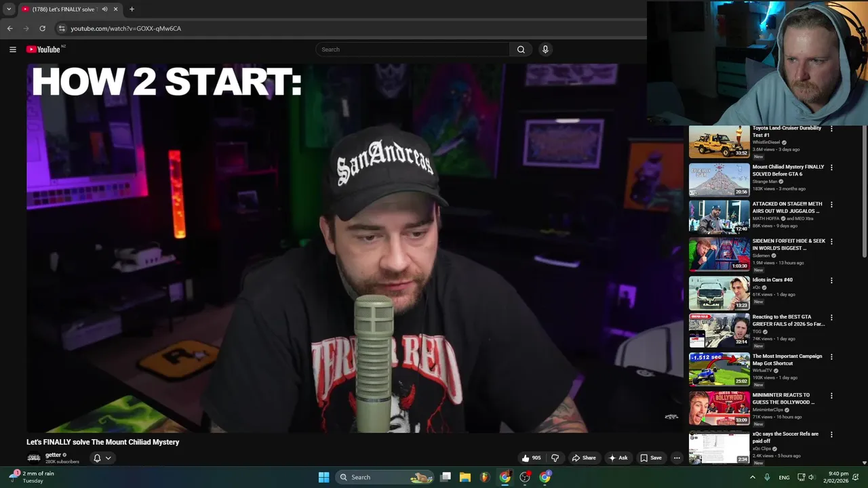
Task: Open Mount Chiliad Mystery FINALLY SOLVED title
Action: [x=788, y=170]
